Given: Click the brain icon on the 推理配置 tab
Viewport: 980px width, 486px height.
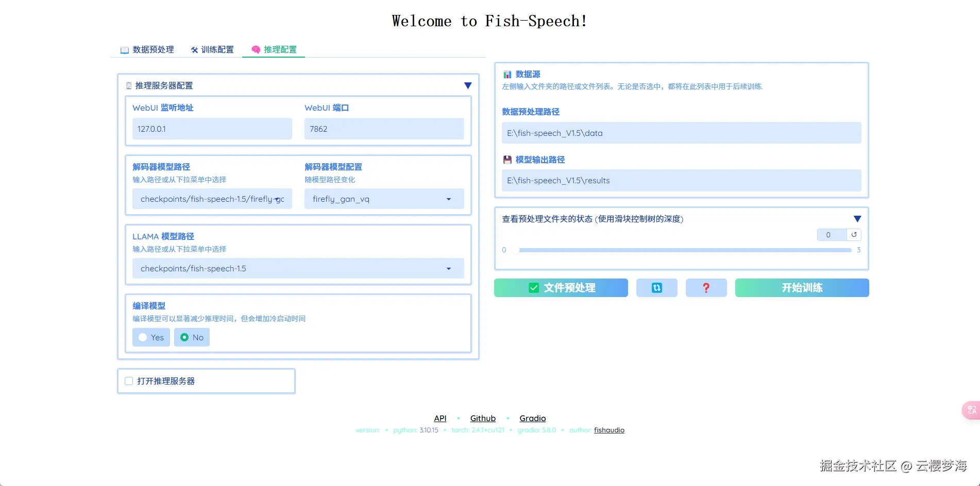Looking at the screenshot, I should pos(255,49).
